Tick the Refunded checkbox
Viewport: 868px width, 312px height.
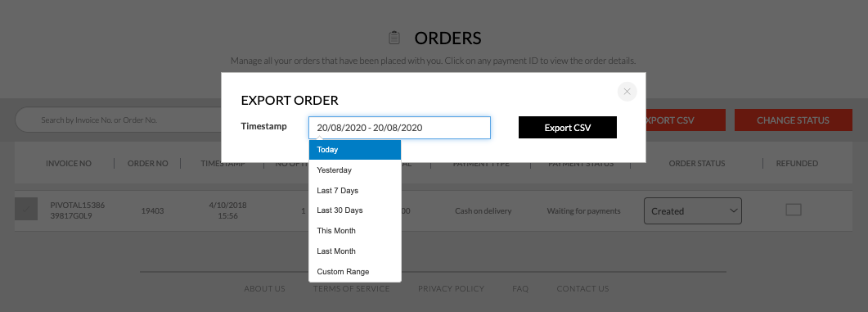pyautogui.click(x=794, y=210)
